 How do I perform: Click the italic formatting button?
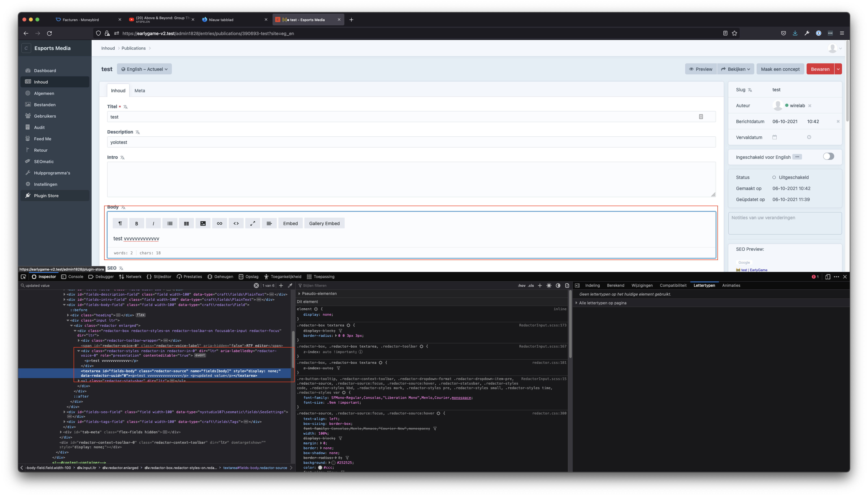pos(153,223)
